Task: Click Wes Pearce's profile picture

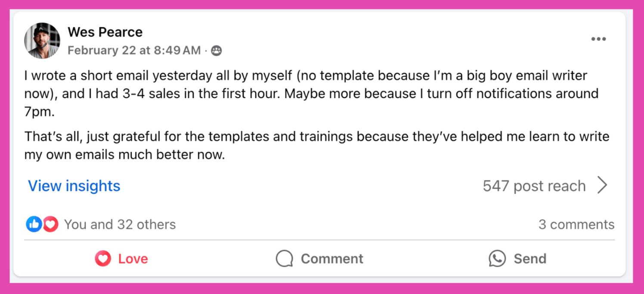Action: click(42, 41)
